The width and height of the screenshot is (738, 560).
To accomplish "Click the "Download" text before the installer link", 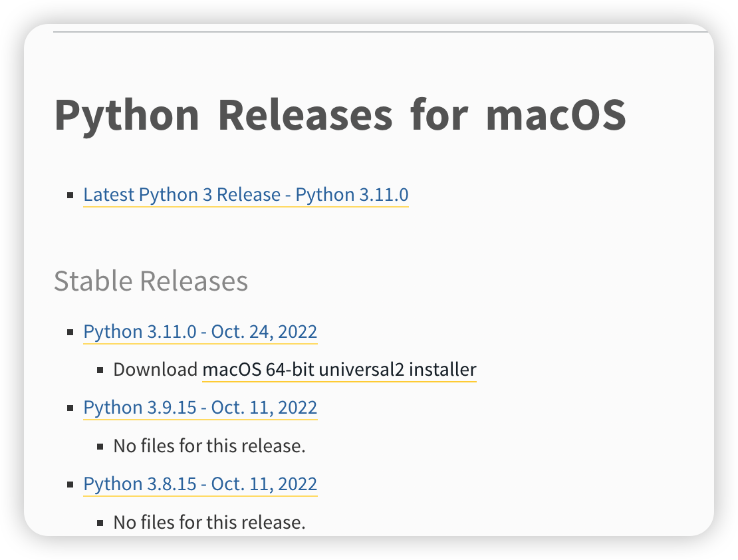I will point(156,369).
